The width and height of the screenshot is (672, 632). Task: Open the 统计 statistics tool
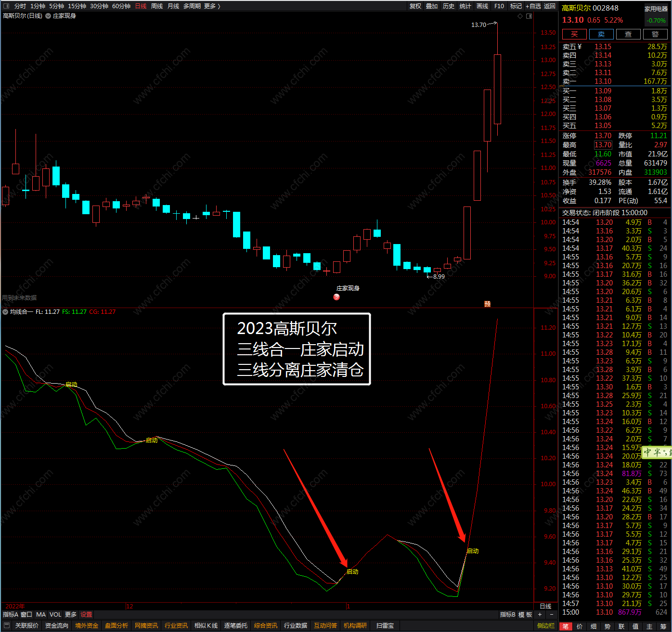point(465,6)
